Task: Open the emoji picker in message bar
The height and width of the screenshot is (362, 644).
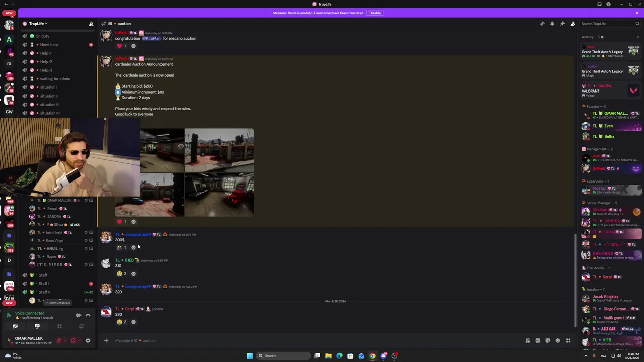Action: [x=558, y=341]
